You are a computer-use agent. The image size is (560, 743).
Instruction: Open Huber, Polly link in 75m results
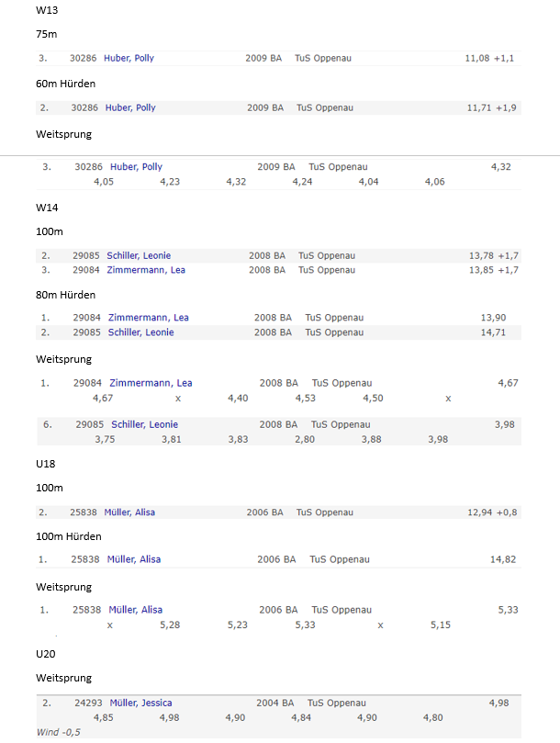pos(129,58)
